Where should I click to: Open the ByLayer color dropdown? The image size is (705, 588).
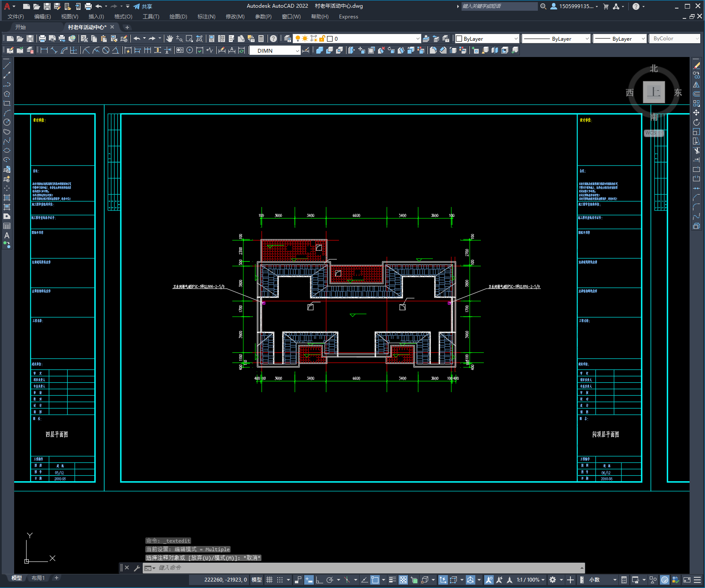(516, 39)
